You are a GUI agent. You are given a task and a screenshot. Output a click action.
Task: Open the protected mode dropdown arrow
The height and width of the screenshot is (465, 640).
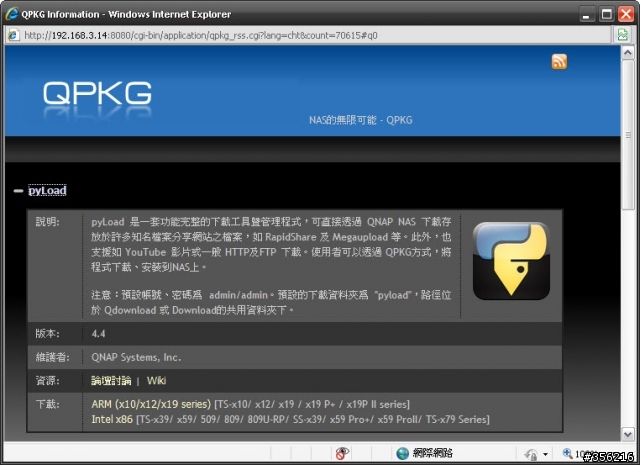click(x=545, y=454)
